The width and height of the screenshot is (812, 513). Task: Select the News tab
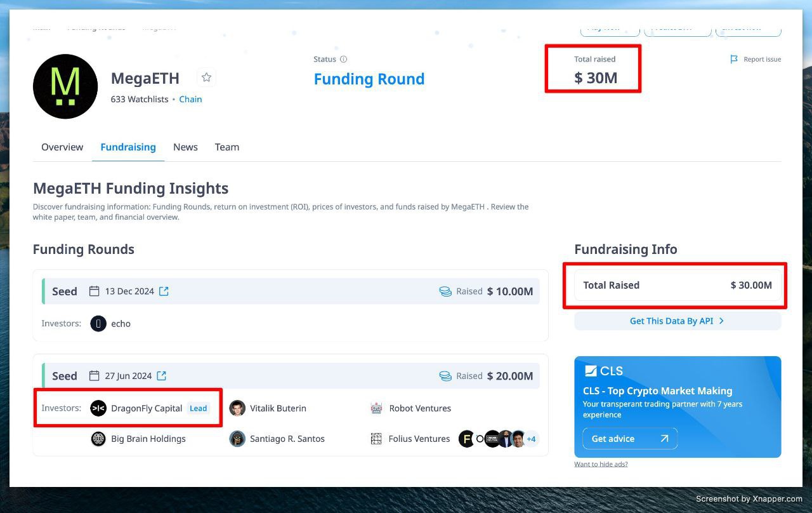(185, 147)
